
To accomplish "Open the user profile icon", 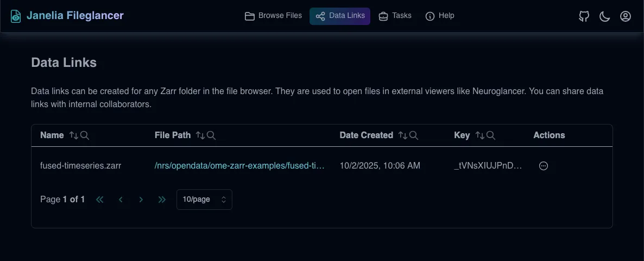I will (626, 16).
